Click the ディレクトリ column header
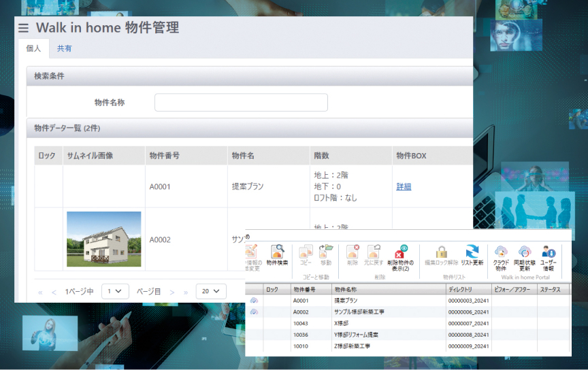The image size is (588, 370). (468, 289)
